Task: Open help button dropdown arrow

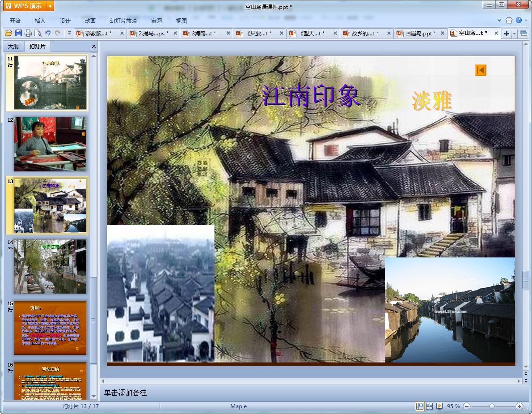Action: point(526,21)
